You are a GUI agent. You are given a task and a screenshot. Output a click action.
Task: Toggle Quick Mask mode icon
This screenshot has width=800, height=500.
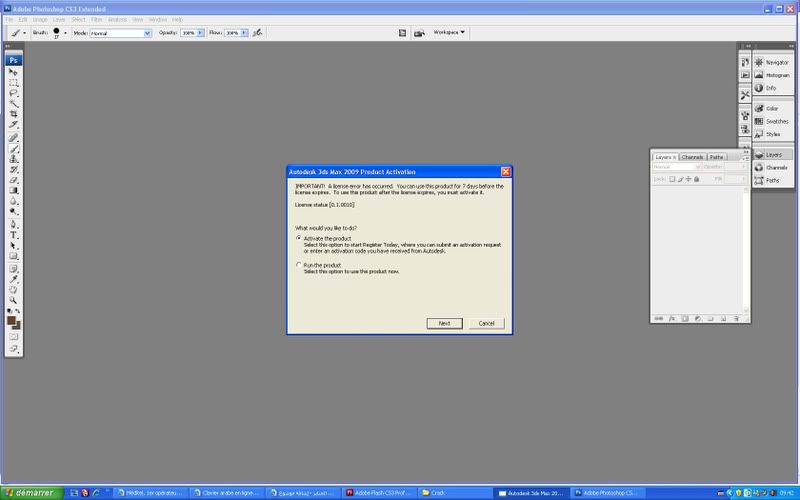(x=14, y=337)
